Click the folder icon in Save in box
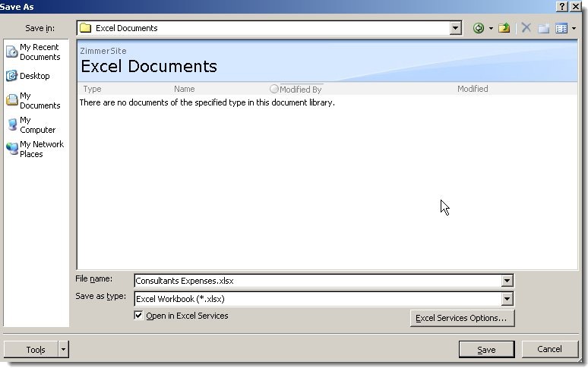This screenshot has height=368, width=588. 86,28
